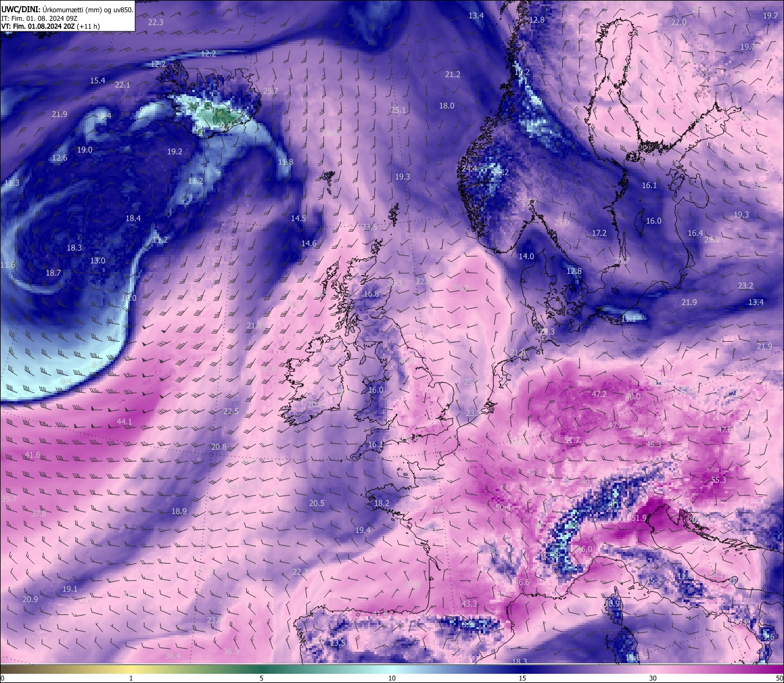Screen dimensions: 784x683
Task: Click the map value 20.8
Action: click(x=219, y=447)
